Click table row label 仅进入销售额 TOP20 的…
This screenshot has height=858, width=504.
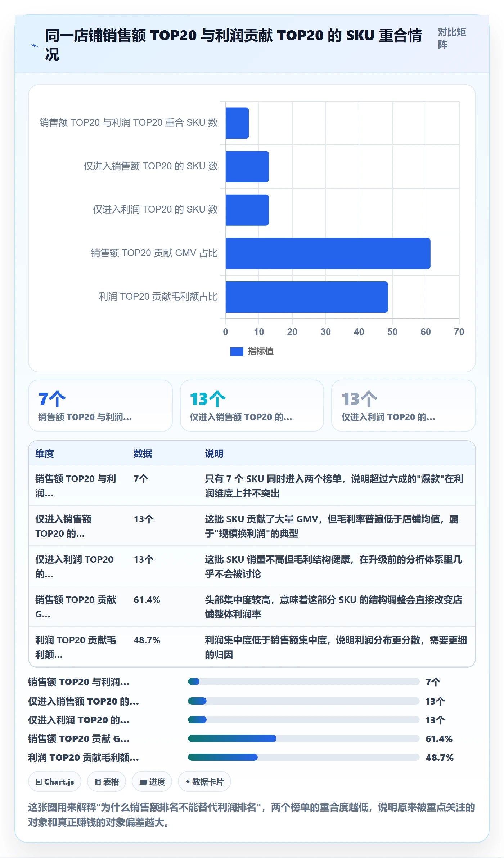(x=63, y=526)
